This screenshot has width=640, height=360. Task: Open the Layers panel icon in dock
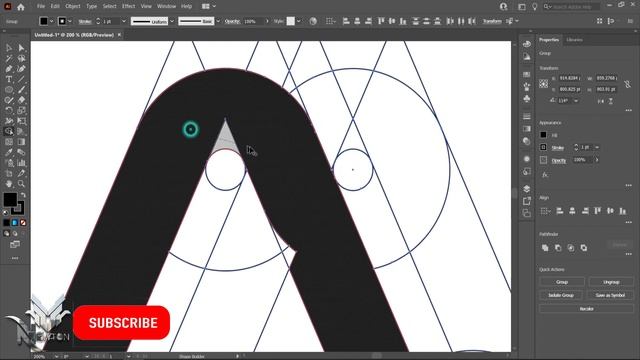point(527,189)
